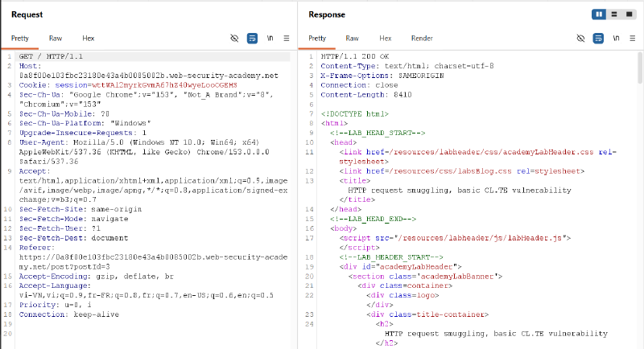Screen dimensions: 644x349
Task: Toggle the Request pretty-print wrap icon
Action: click(x=252, y=38)
